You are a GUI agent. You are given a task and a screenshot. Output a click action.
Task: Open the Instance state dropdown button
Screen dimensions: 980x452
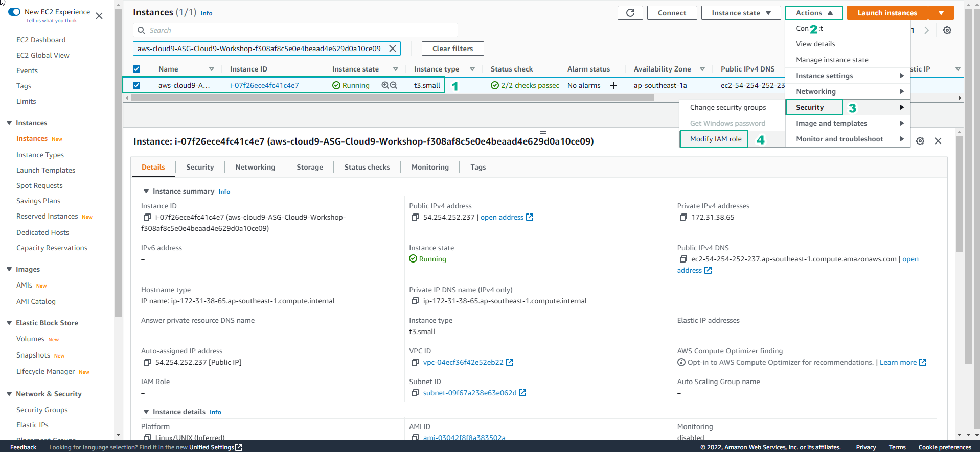pos(741,13)
